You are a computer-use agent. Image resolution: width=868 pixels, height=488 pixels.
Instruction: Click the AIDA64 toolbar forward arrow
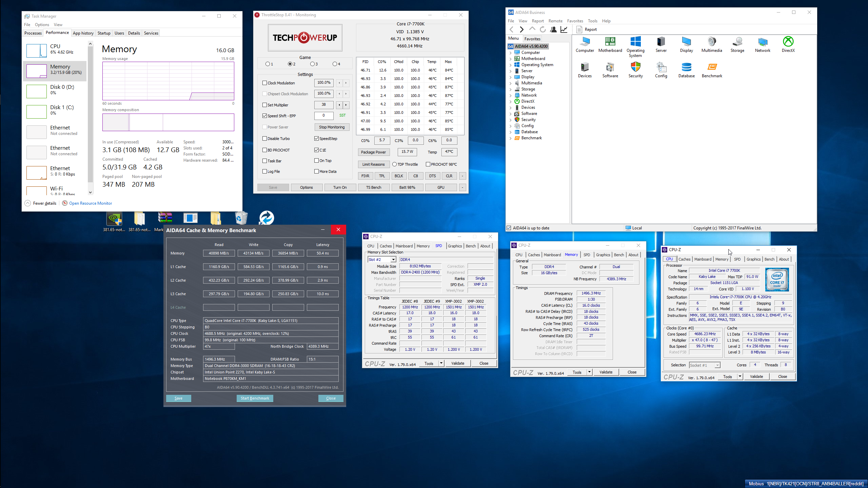[x=522, y=29]
